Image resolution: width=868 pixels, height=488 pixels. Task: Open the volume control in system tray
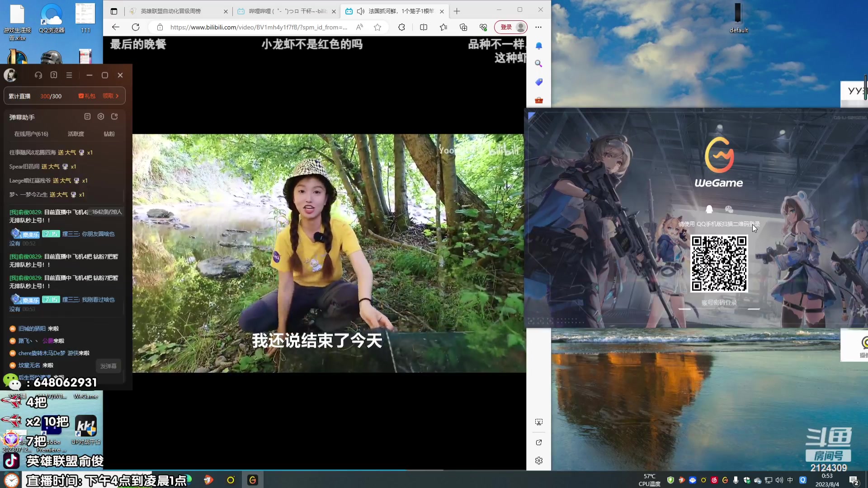coord(779,480)
